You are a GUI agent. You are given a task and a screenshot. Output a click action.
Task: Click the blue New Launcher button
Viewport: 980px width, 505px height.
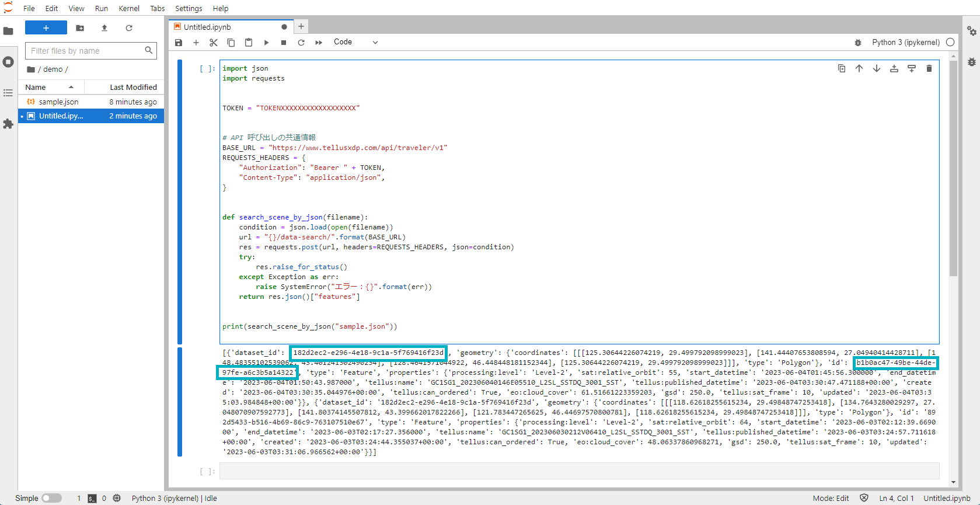point(46,28)
